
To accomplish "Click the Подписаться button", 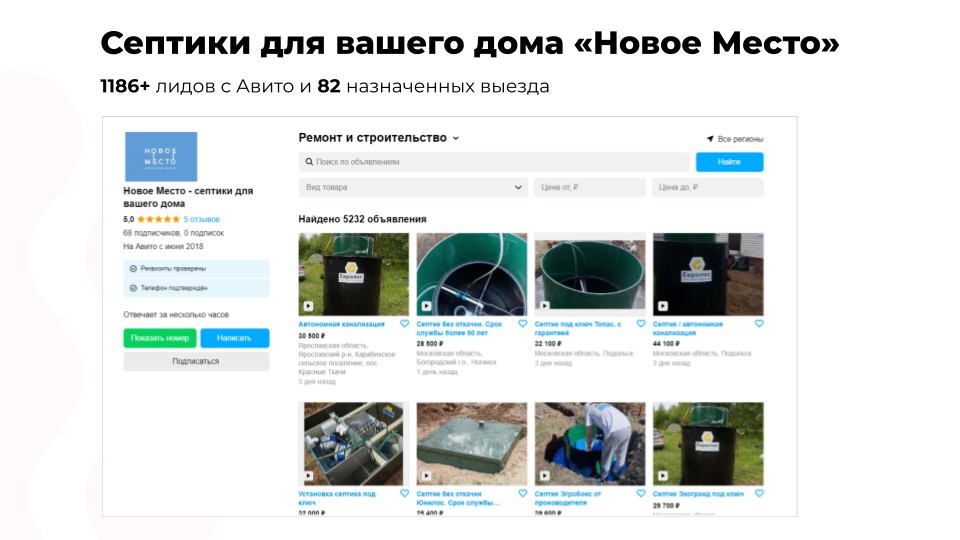I will [x=196, y=361].
